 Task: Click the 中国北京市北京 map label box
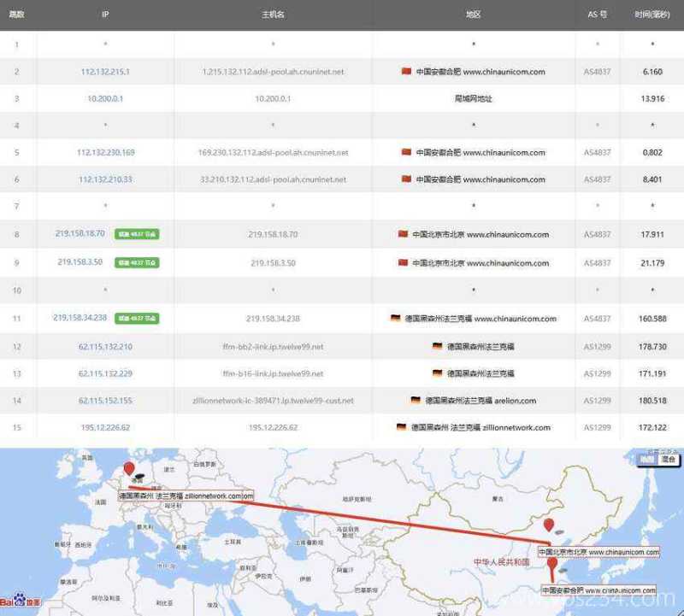[598, 553]
